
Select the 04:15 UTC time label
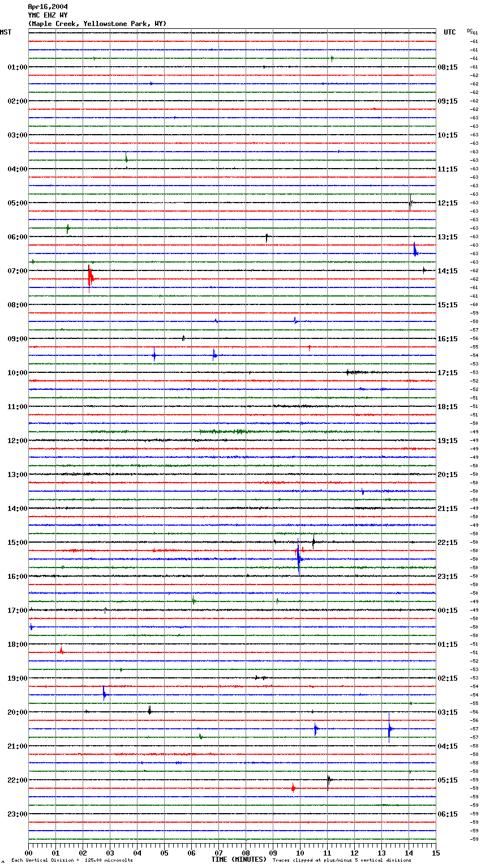coord(448,746)
